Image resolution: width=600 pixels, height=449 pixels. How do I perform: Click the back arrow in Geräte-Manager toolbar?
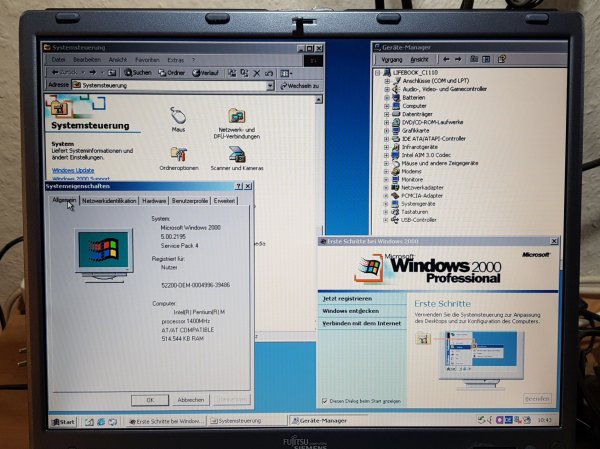pyautogui.click(x=446, y=59)
